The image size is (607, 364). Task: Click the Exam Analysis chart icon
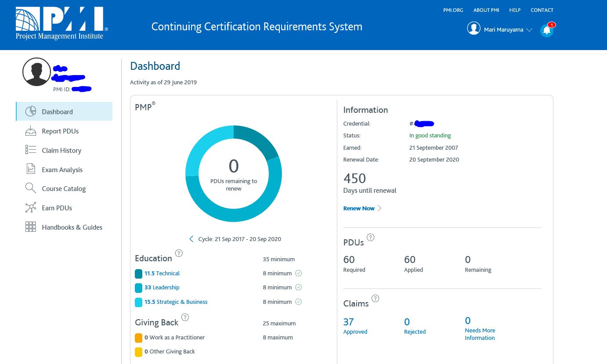(x=31, y=169)
